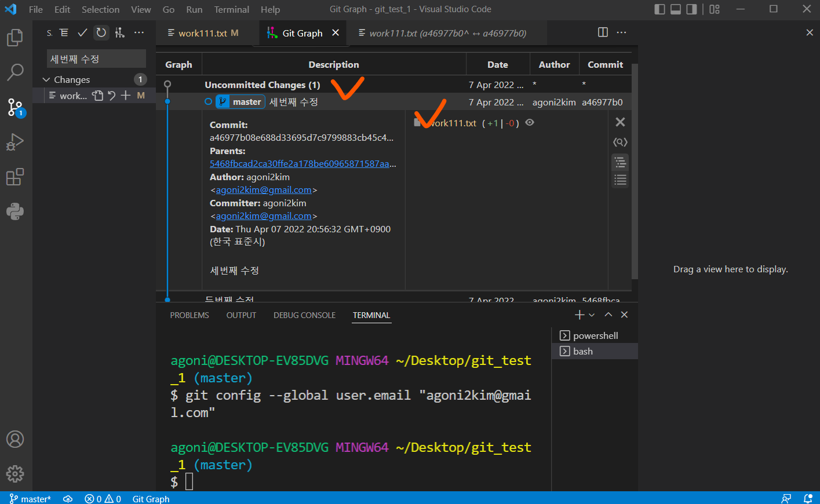Open the parent commit 5468fbcad2ca30ffe2a178be... link
The image size is (820, 504).
point(303,164)
